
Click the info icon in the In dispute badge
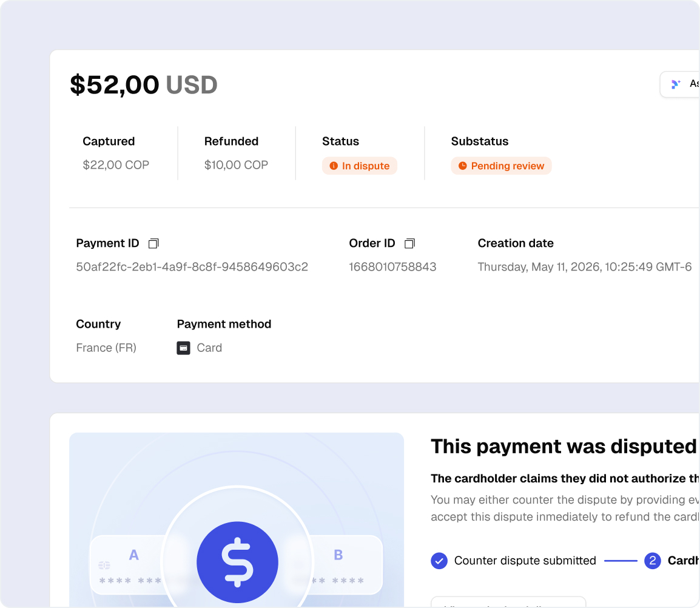(x=333, y=166)
